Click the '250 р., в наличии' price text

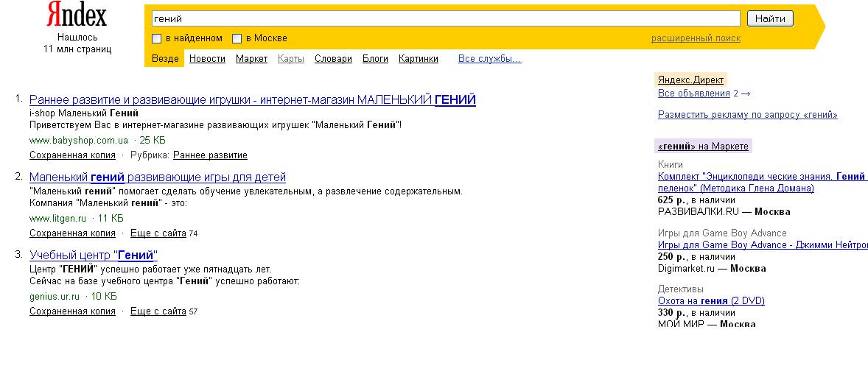[x=696, y=257]
